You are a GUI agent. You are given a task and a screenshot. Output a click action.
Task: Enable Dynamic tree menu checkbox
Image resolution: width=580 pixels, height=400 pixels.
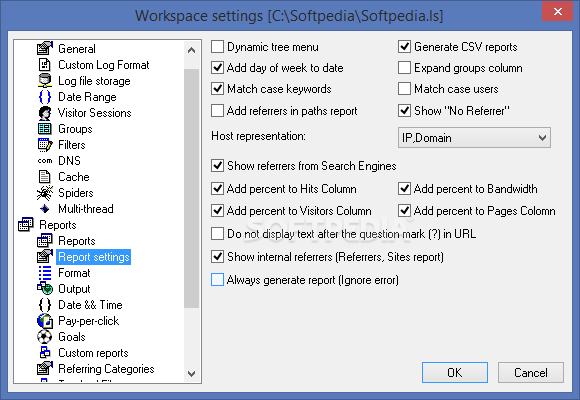tap(218, 47)
